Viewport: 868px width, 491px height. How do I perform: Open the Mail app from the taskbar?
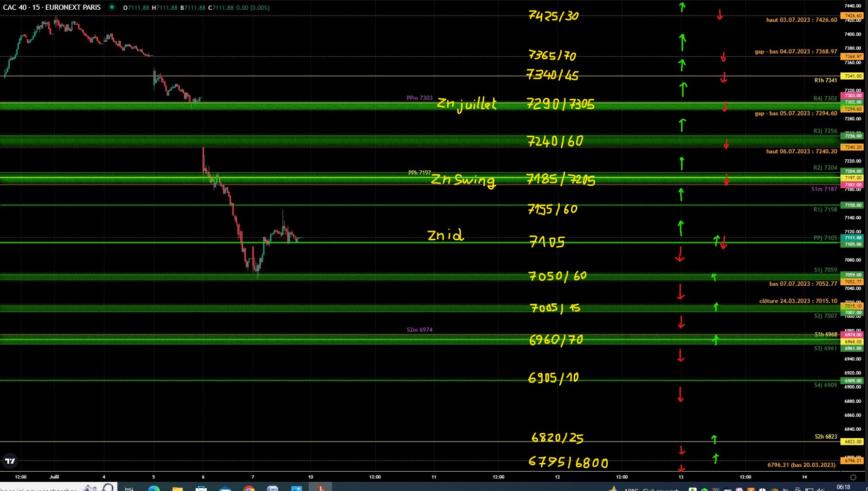pyautogui.click(x=225, y=488)
